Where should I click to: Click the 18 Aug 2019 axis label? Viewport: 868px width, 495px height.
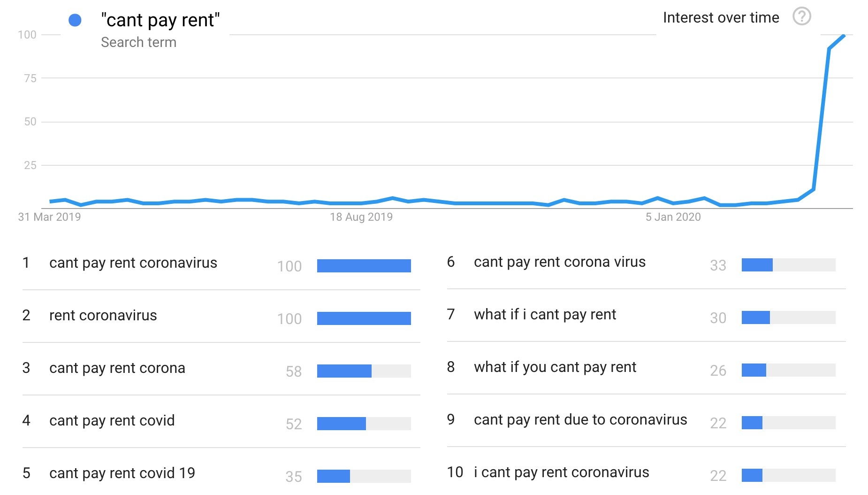click(x=361, y=217)
